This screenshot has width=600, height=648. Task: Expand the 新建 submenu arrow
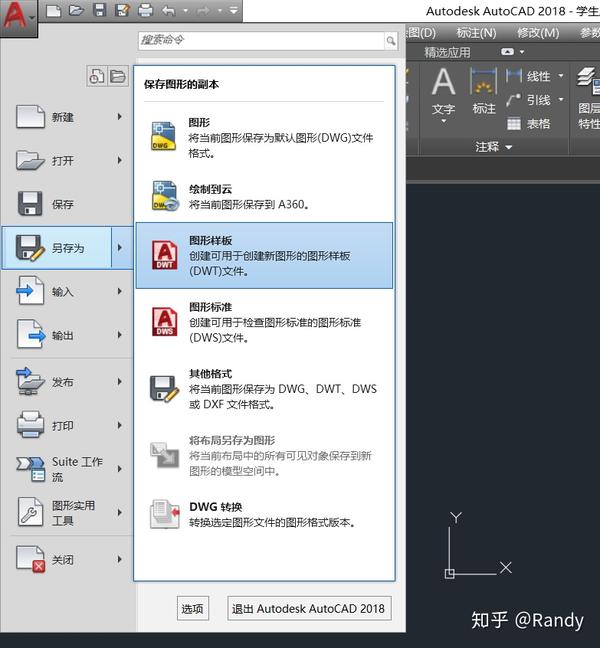[119, 117]
